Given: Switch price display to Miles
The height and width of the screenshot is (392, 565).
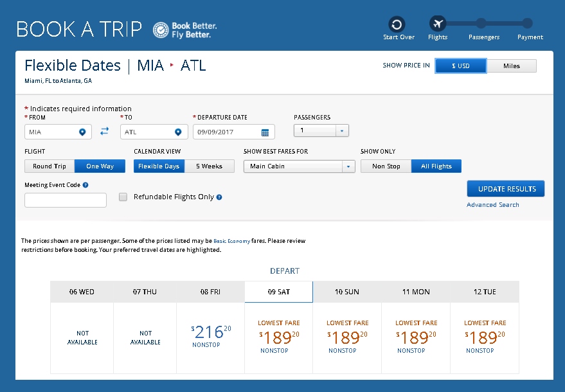Looking at the screenshot, I should pos(512,66).
